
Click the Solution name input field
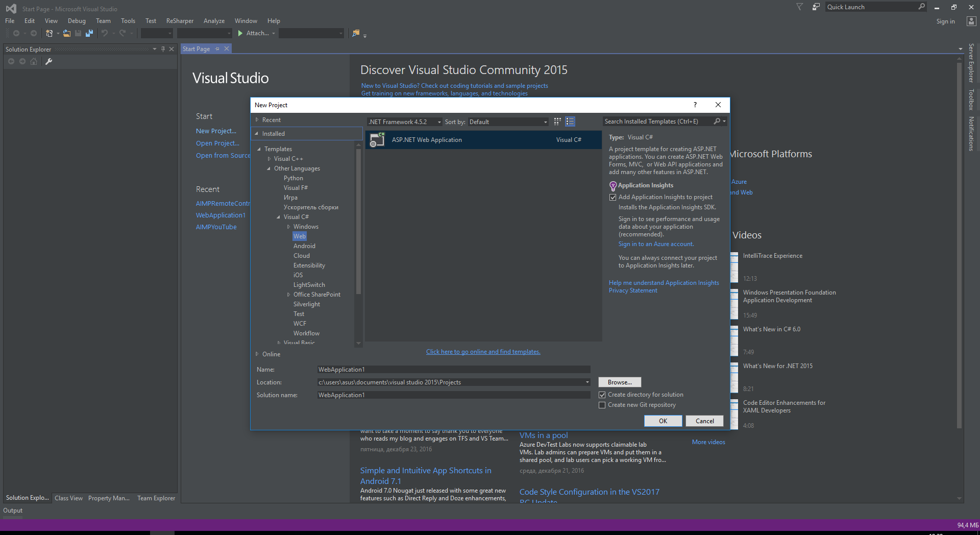click(x=453, y=395)
